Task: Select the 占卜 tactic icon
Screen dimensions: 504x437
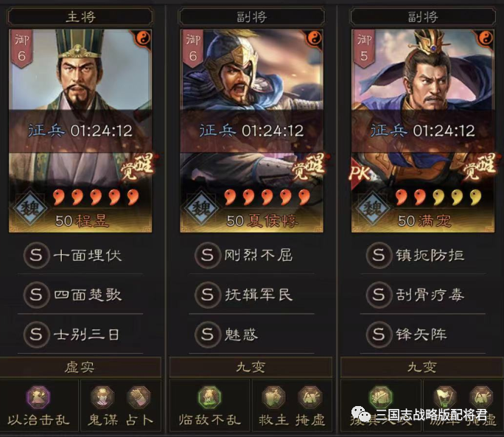Action: point(139,396)
